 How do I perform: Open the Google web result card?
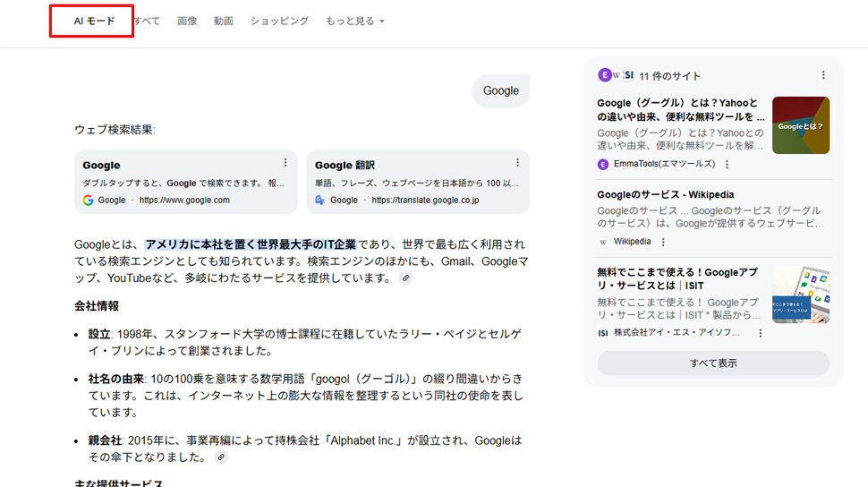[186, 182]
